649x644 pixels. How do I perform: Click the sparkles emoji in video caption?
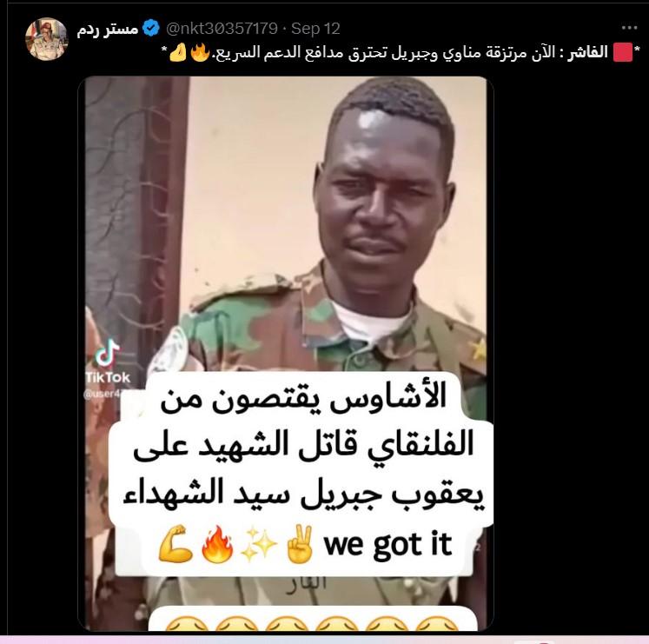pyautogui.click(x=259, y=544)
